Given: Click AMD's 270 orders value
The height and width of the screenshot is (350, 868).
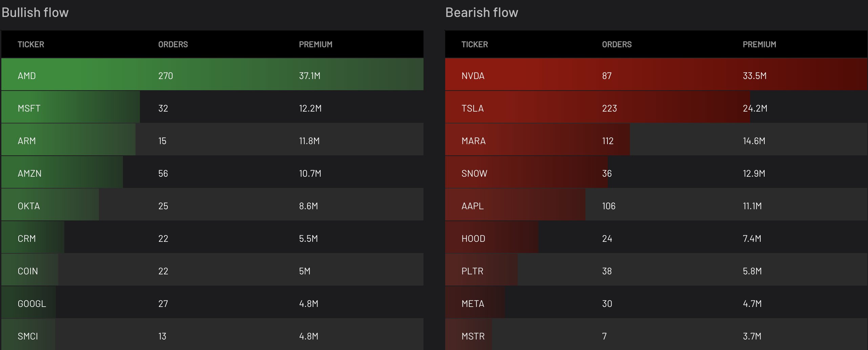Looking at the screenshot, I should (166, 76).
